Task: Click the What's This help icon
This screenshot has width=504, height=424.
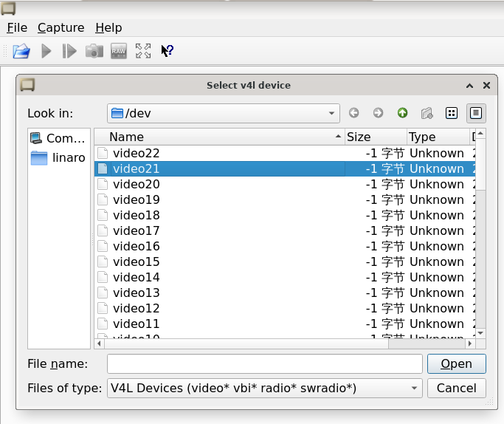Action: pyautogui.click(x=168, y=51)
